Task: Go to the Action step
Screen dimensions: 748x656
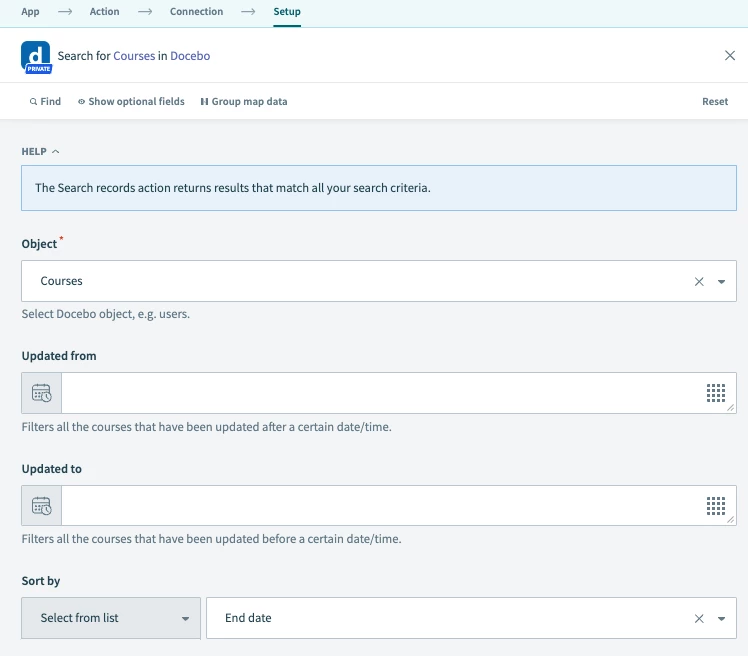Action: coord(104,12)
